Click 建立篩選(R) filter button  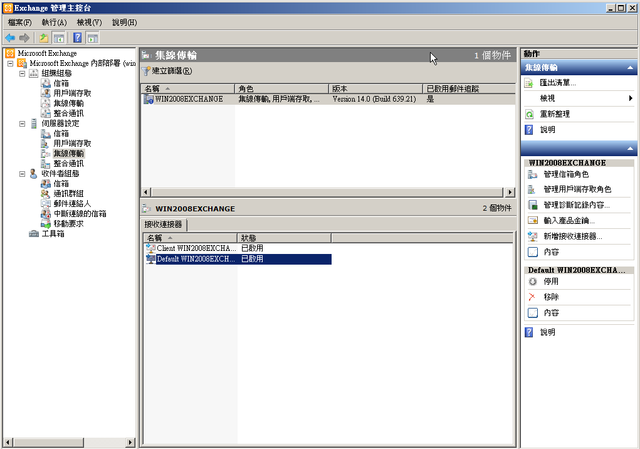[x=167, y=71]
